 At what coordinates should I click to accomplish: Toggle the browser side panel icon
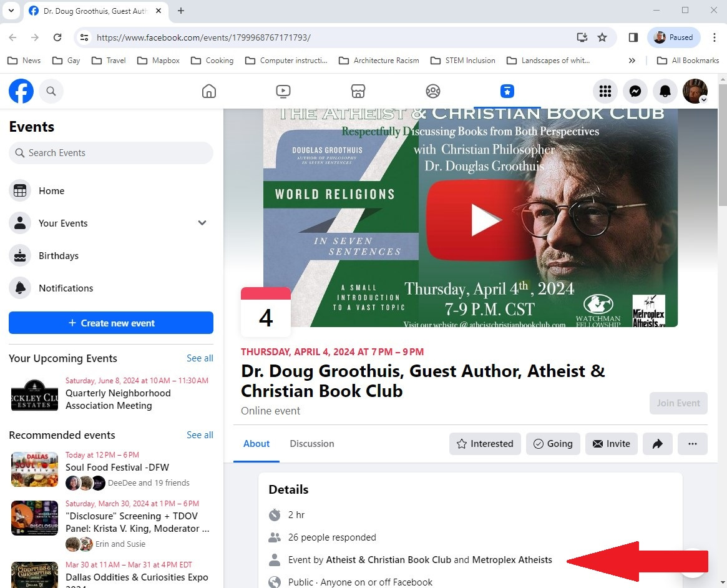633,37
